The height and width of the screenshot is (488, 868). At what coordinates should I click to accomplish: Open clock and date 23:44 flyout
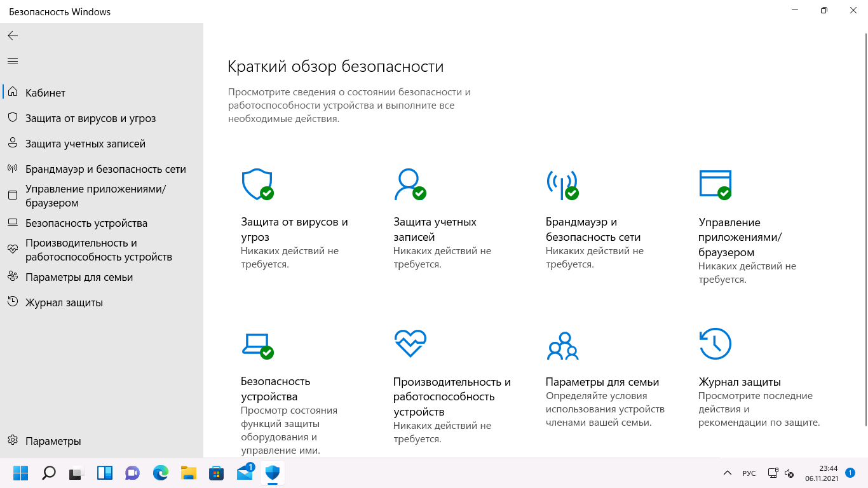click(x=821, y=473)
